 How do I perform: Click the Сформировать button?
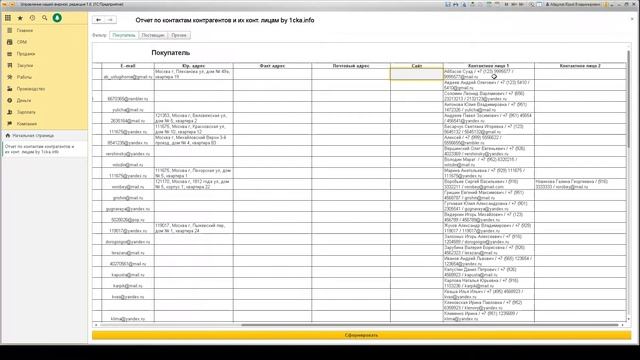pyautogui.click(x=361, y=335)
